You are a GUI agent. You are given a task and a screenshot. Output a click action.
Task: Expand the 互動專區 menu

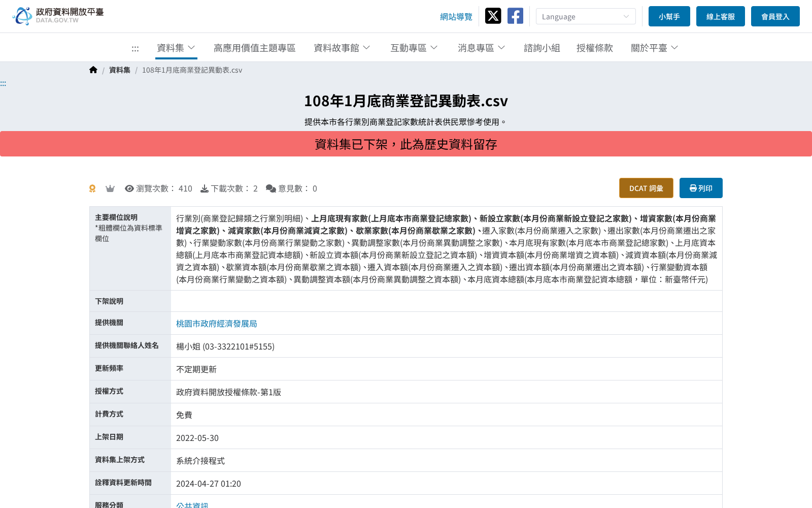414,48
